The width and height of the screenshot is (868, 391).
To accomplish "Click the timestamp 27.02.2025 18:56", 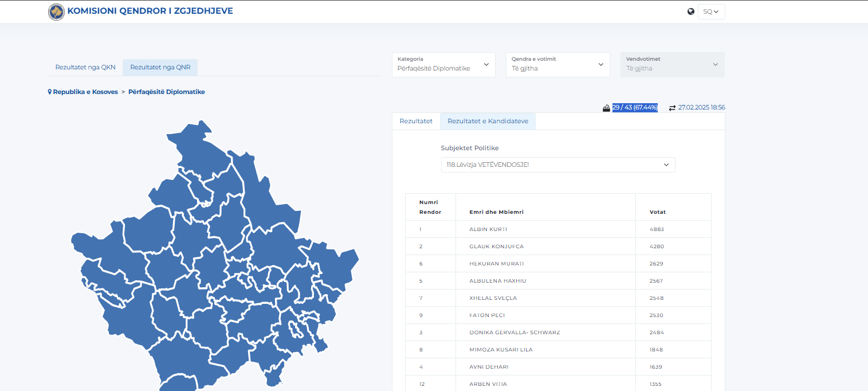I will click(x=702, y=108).
